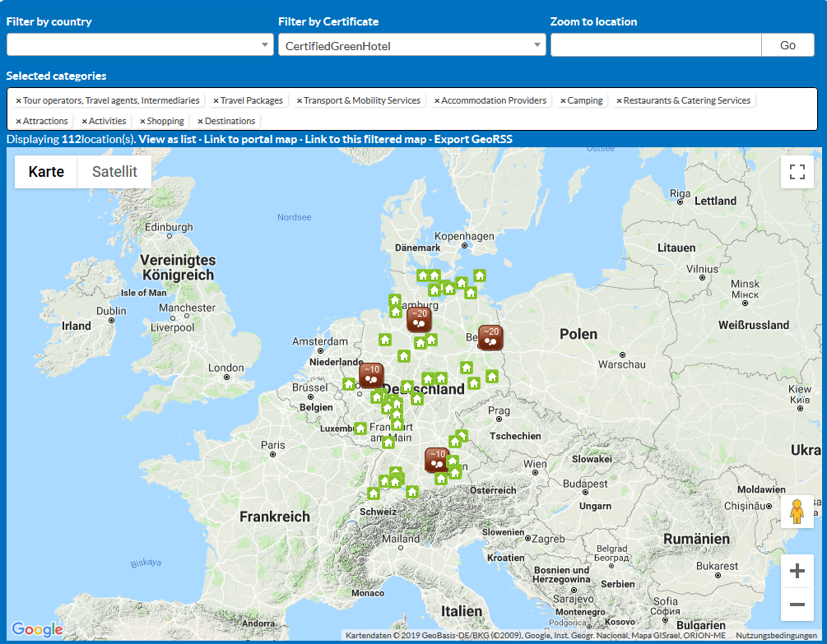
Task: Remove the Camping category tag
Action: 563,100
